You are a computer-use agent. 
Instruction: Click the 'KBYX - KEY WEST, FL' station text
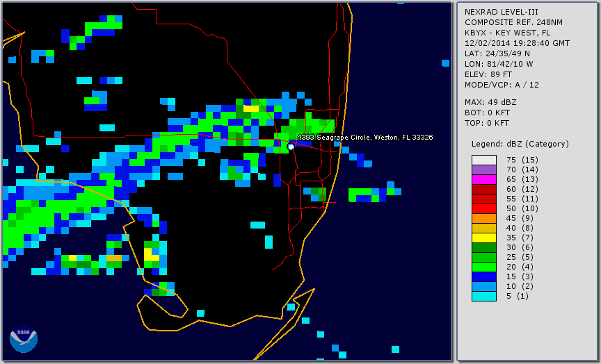click(508, 33)
